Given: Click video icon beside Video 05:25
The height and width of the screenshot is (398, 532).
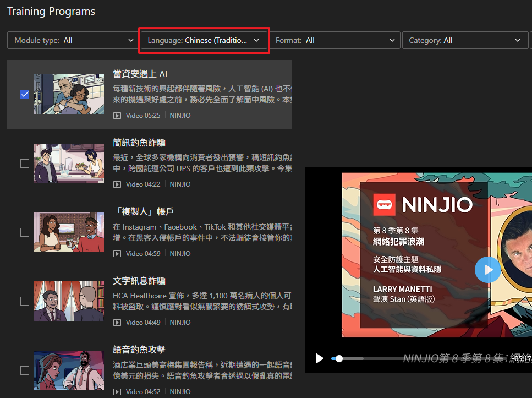Looking at the screenshot, I should pyautogui.click(x=117, y=116).
